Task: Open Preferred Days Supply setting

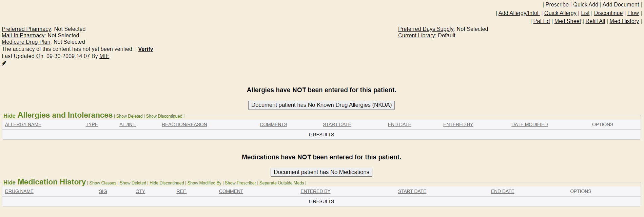Action: coord(426,29)
